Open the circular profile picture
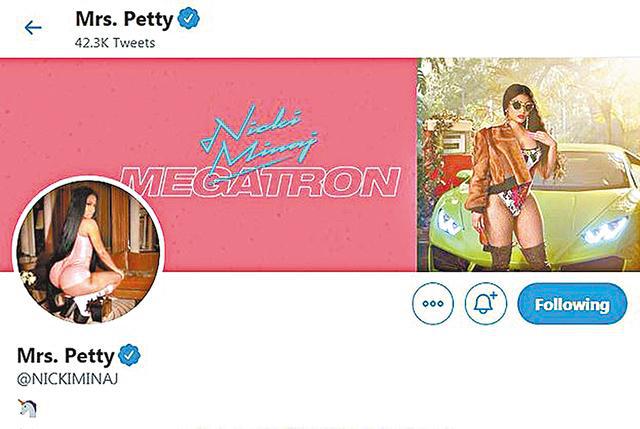 [89, 251]
